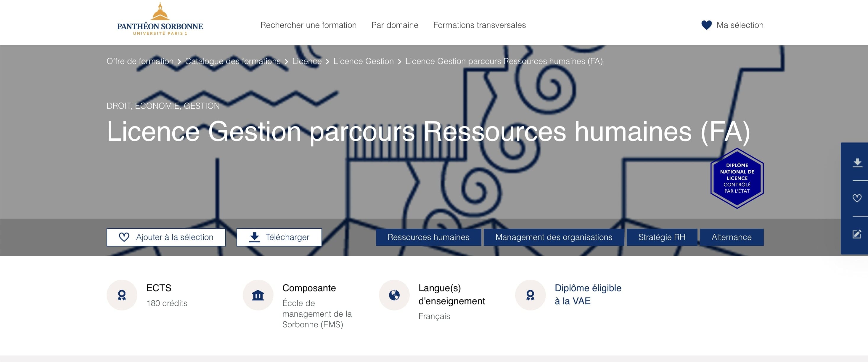Open Diplôme éligible à la VAE link
The image size is (868, 362).
(x=588, y=294)
